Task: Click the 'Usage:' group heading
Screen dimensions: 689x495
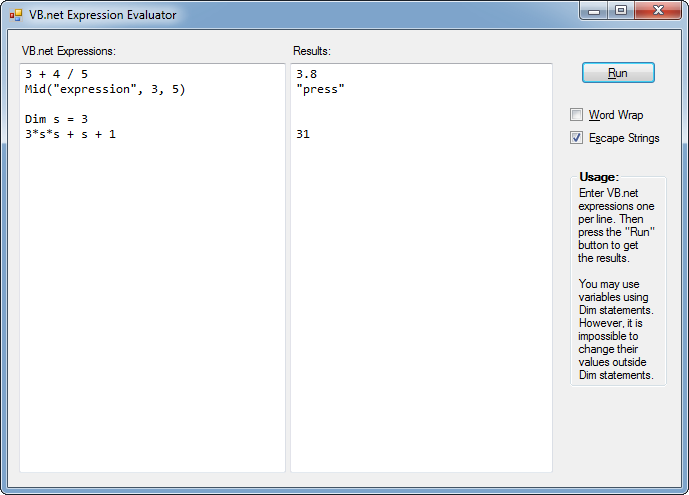Action: [599, 177]
